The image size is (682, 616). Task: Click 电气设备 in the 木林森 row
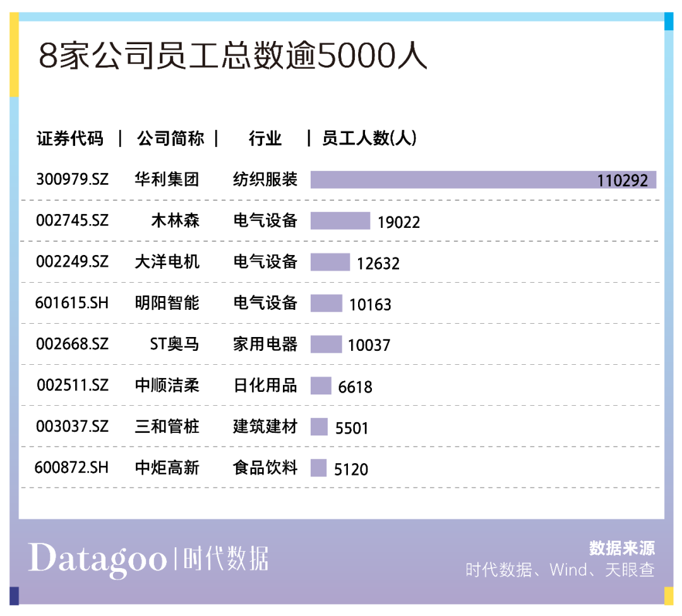pyautogui.click(x=265, y=220)
